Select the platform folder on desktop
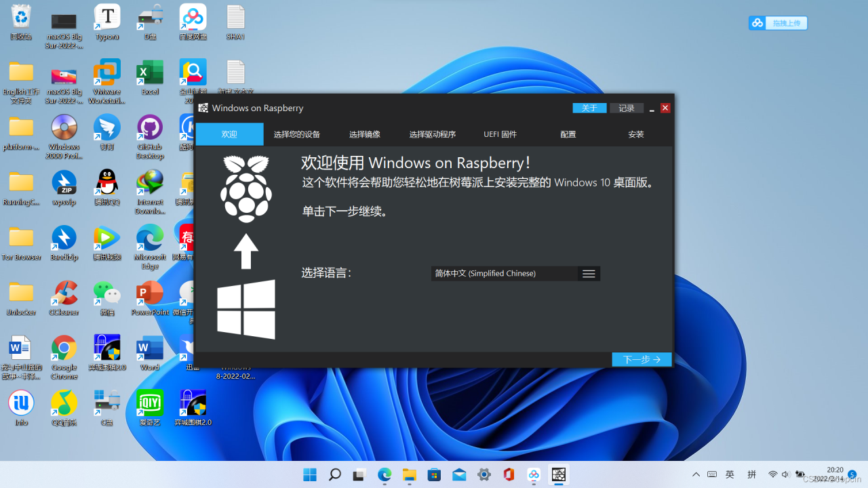 [x=21, y=133]
